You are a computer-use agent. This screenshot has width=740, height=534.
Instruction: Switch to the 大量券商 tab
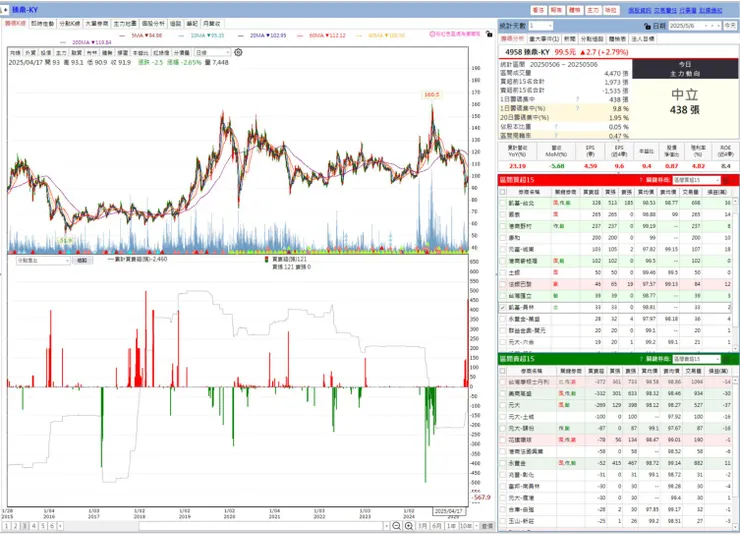tap(97, 24)
